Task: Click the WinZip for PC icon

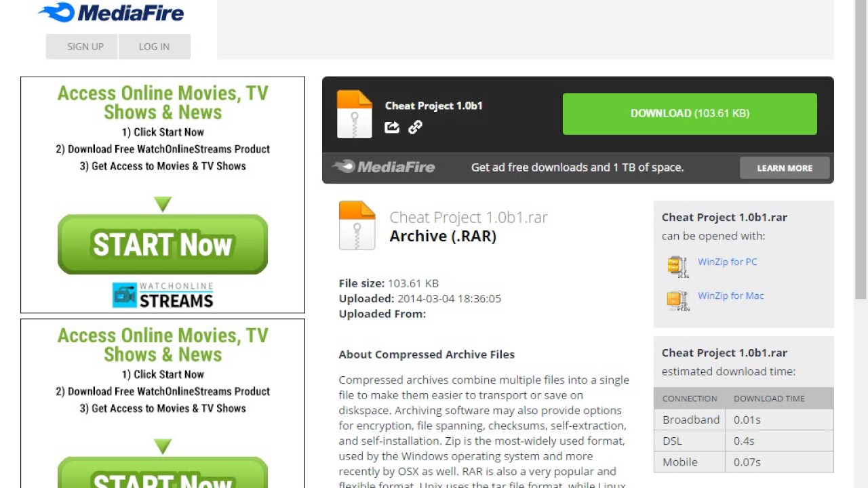Action: pyautogui.click(x=677, y=266)
